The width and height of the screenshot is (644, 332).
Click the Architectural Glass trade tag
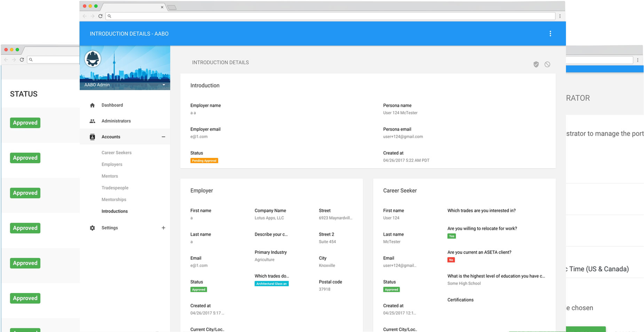[271, 284]
